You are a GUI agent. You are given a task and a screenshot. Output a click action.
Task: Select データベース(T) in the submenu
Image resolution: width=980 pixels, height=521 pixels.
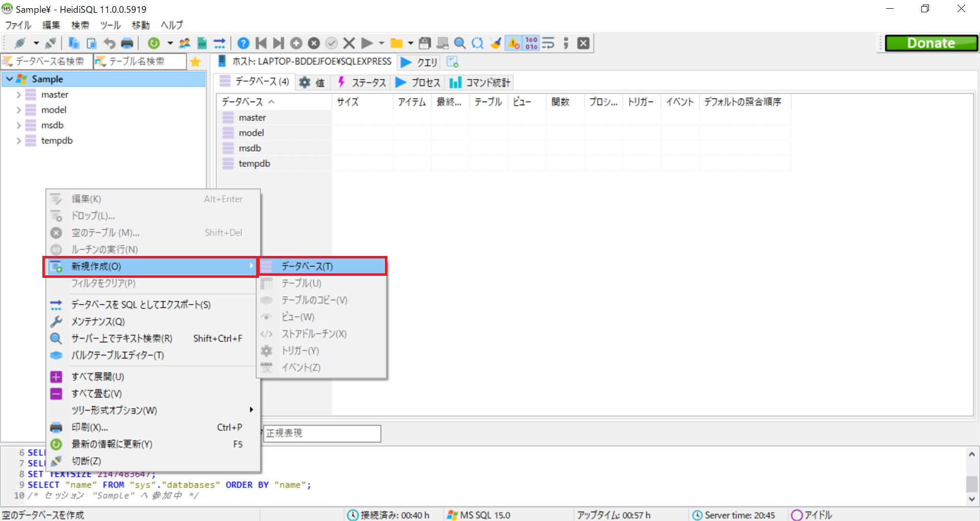[x=323, y=266]
